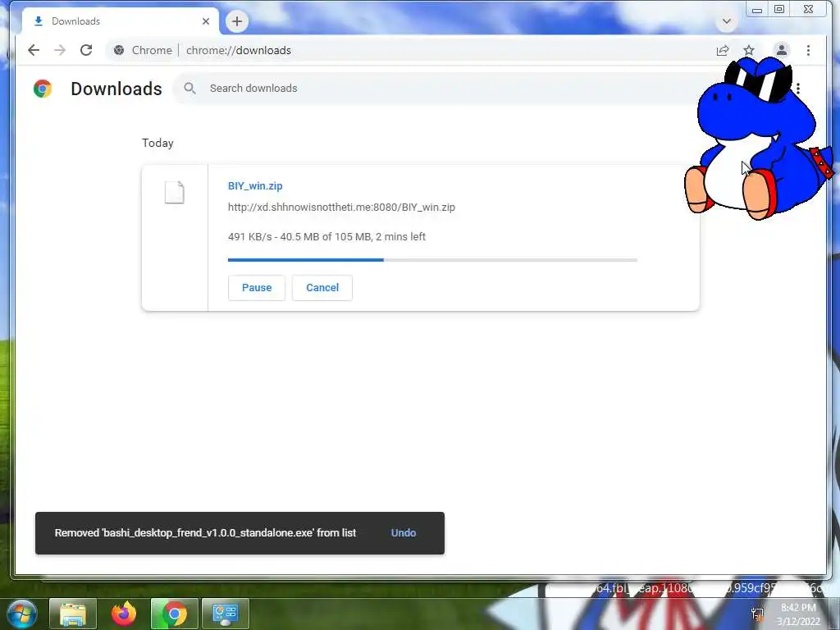Click the download progress bar
Screen dimensions: 840x630
(x=432, y=260)
